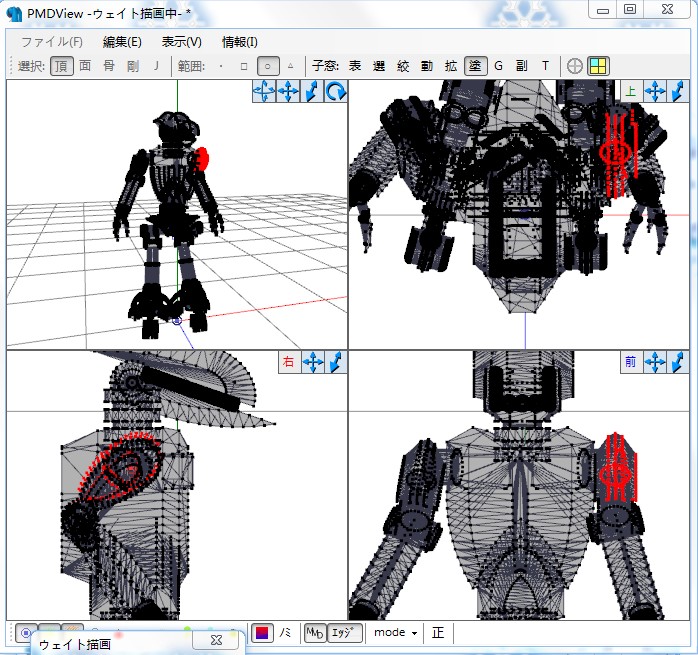The width and height of the screenshot is (698, 655).
Task: Click the pan arrows icon in perspective view
Action: point(288,91)
